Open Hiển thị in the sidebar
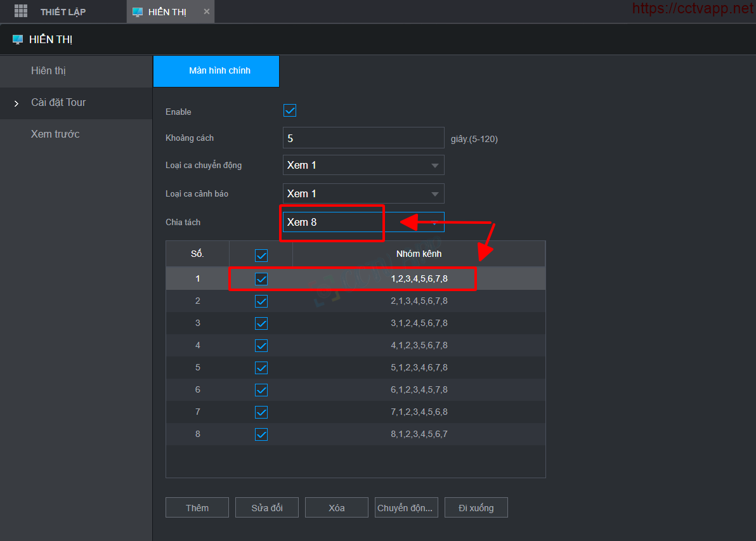Viewport: 756px width, 541px height. (49, 71)
